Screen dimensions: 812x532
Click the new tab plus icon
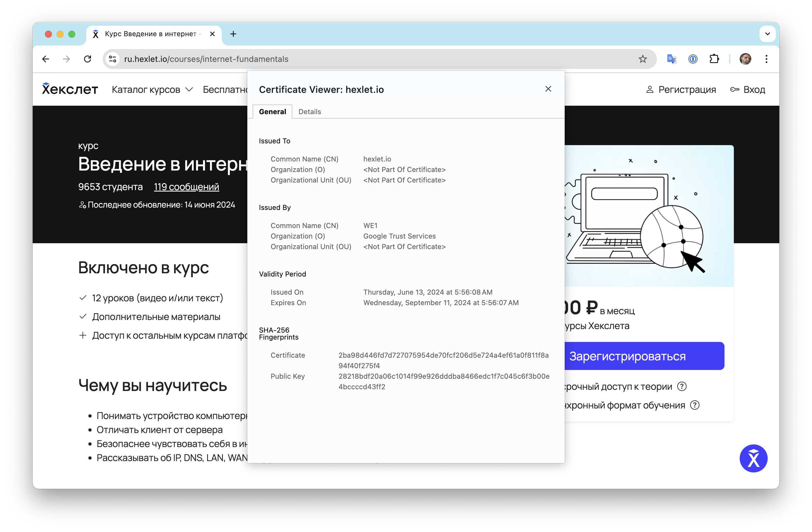point(233,34)
